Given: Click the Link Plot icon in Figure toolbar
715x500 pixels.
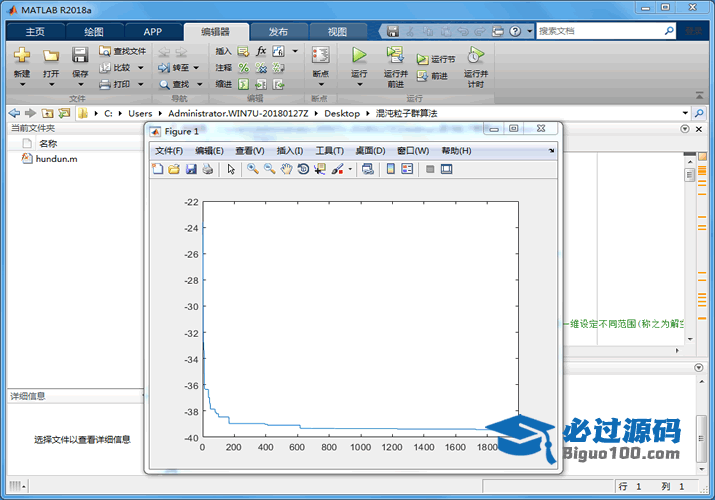Looking at the screenshot, I should (x=368, y=169).
